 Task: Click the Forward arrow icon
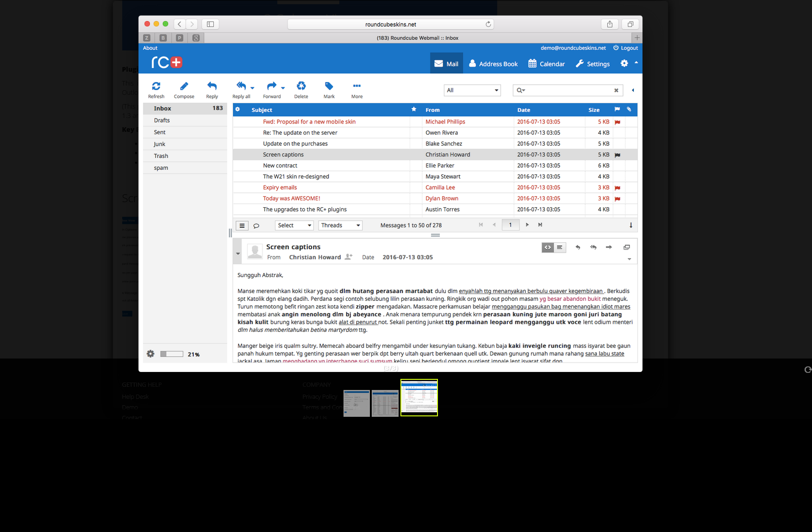[272, 86]
